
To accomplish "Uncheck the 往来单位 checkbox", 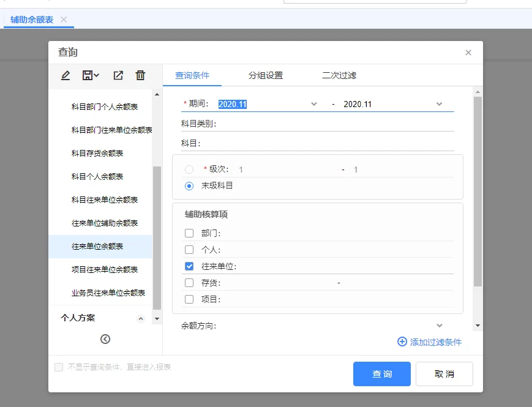I will (x=189, y=266).
